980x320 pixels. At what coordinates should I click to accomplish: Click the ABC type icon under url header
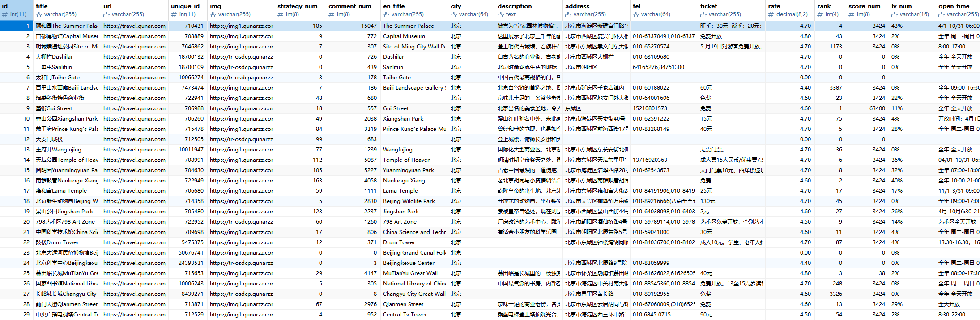(107, 14)
